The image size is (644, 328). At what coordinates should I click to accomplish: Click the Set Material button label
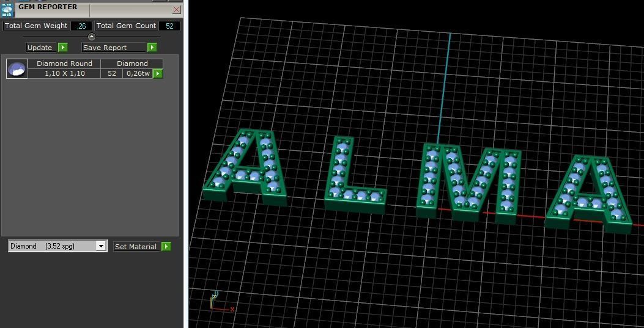[x=136, y=246]
